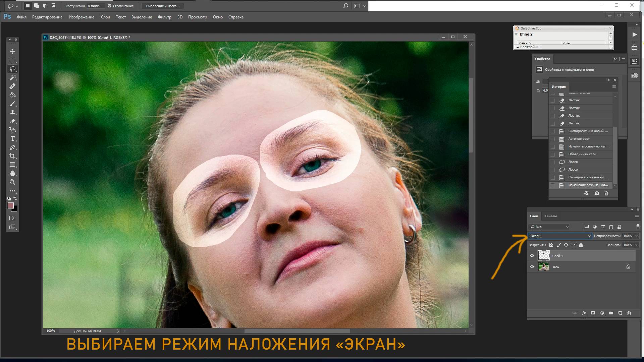Click the Выделение и маска button
Viewport: 644px width, 362px height.
163,6
